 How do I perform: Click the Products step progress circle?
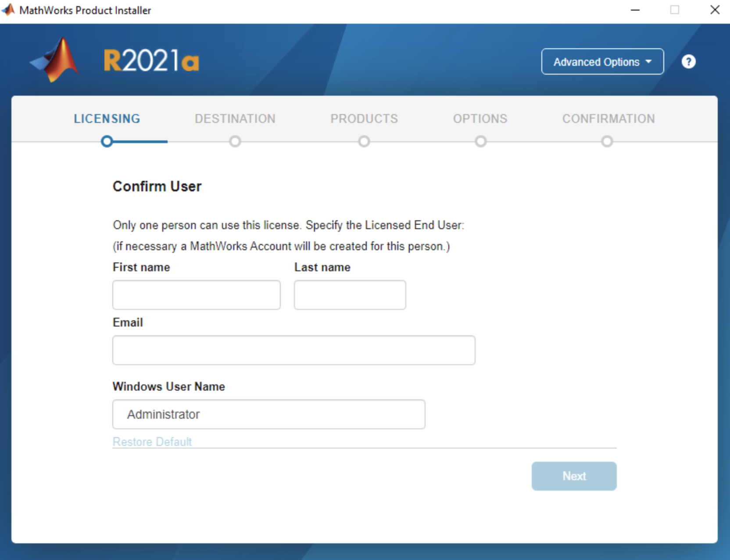364,141
